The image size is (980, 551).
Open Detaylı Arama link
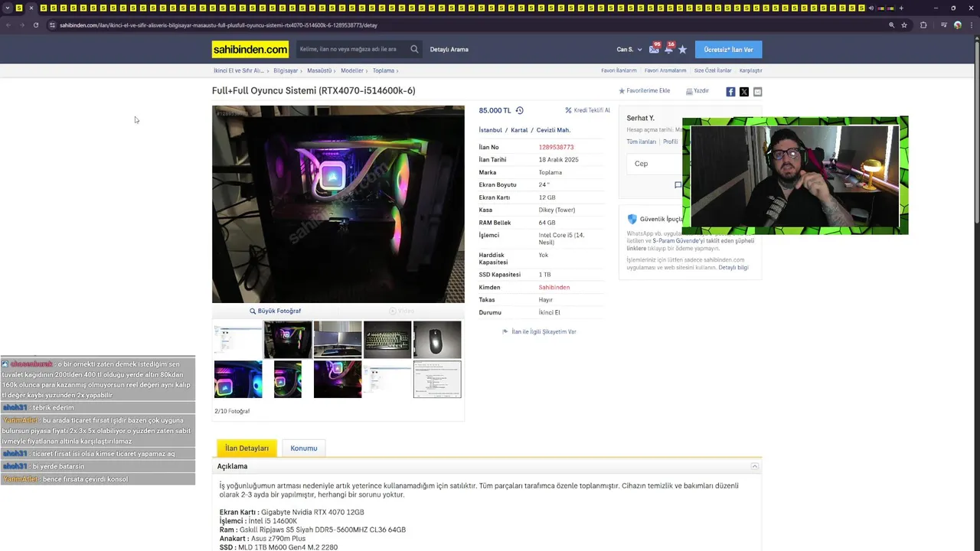point(449,50)
